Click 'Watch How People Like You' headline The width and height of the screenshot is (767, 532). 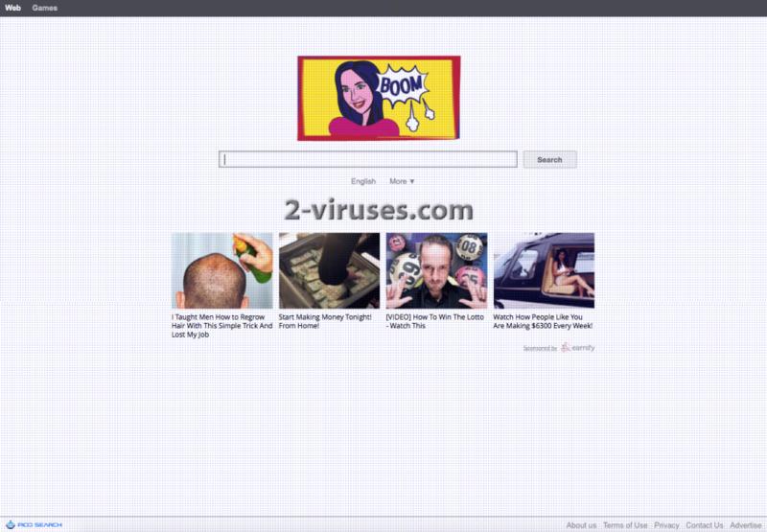(543, 321)
